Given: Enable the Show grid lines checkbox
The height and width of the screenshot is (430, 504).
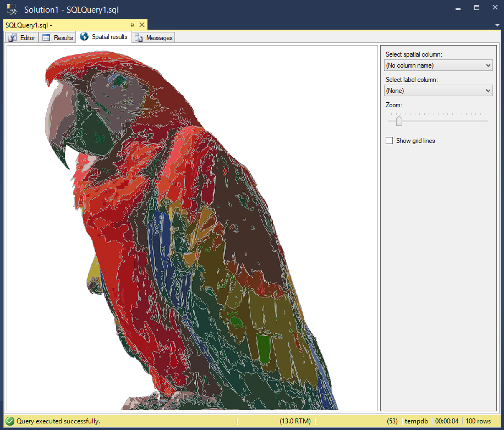Looking at the screenshot, I should click(389, 140).
